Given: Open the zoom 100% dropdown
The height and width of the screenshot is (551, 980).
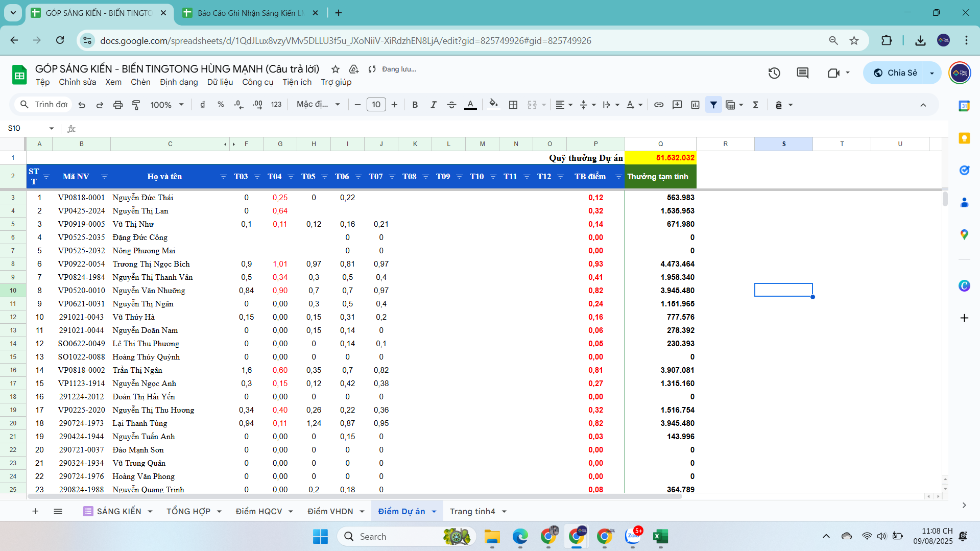Looking at the screenshot, I should [x=166, y=105].
